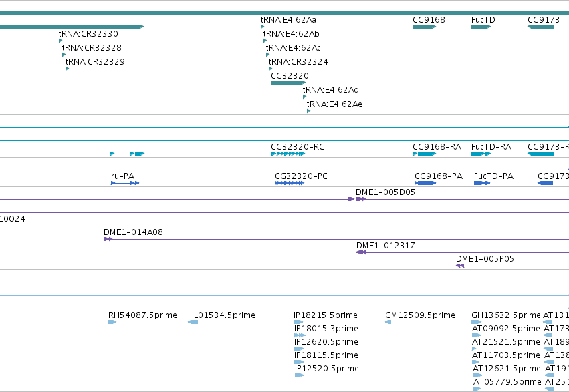Click the CG32320-PC coding sequence glyph

coord(290,183)
